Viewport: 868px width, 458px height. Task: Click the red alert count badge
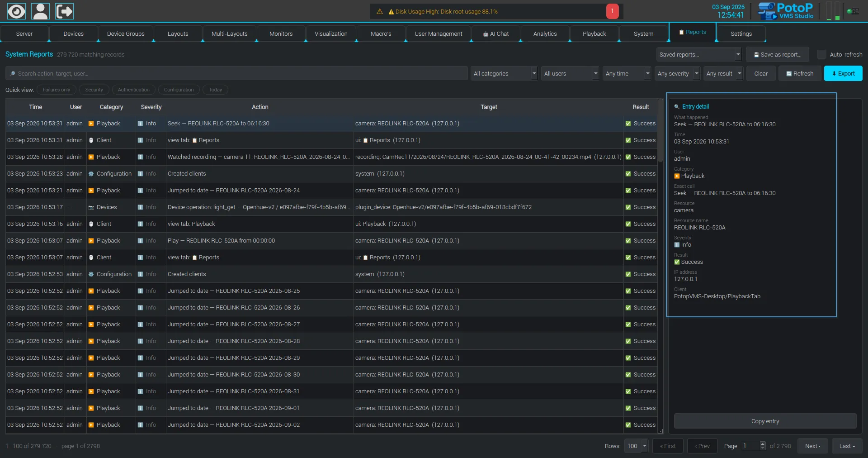(612, 11)
